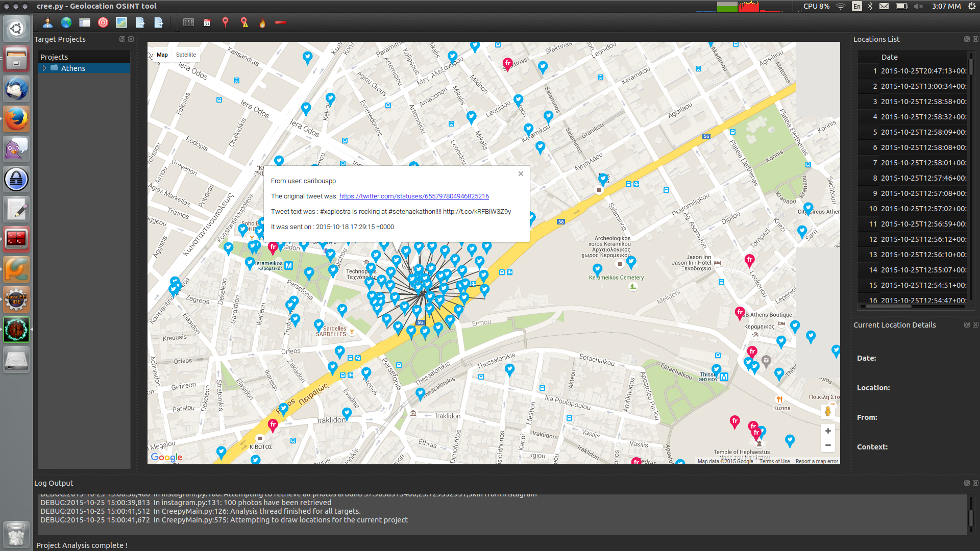Launch Firefox from the dock
Screen dimensions: 980x551
(16, 118)
